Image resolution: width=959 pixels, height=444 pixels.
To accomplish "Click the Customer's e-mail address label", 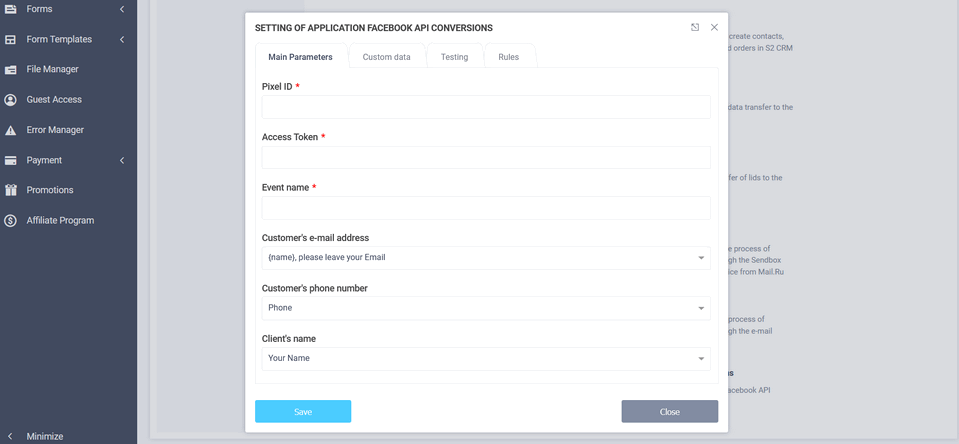I will 316,238.
